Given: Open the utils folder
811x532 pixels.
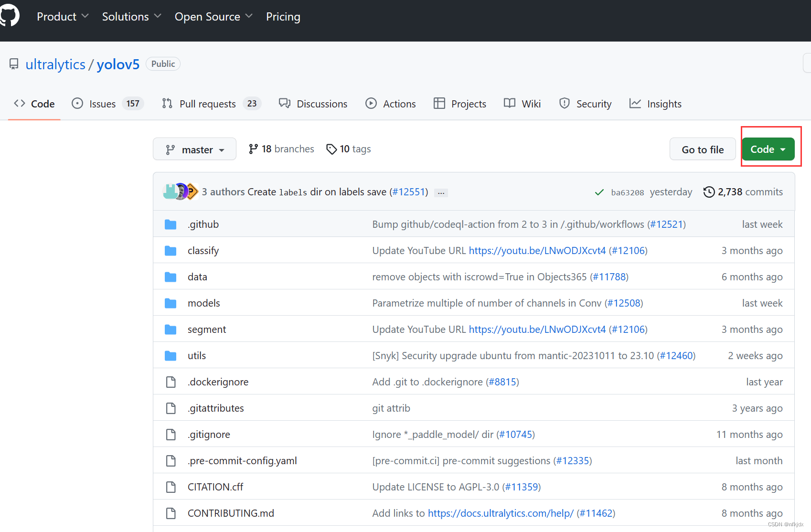Looking at the screenshot, I should tap(197, 356).
